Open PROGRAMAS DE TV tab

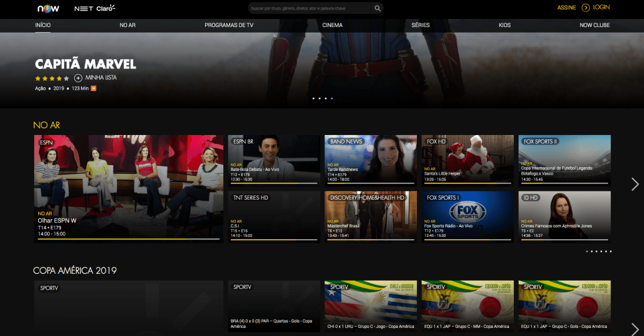(x=229, y=25)
